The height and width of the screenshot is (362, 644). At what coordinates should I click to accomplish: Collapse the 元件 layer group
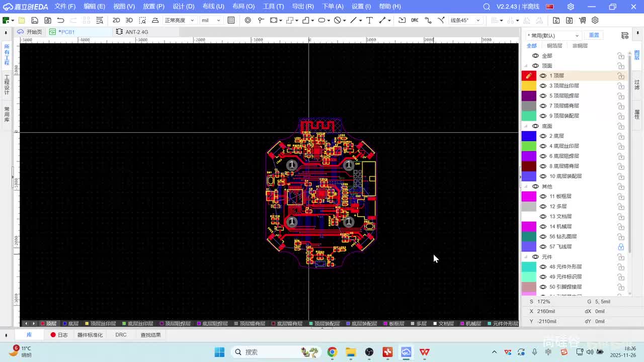pyautogui.click(x=526, y=257)
